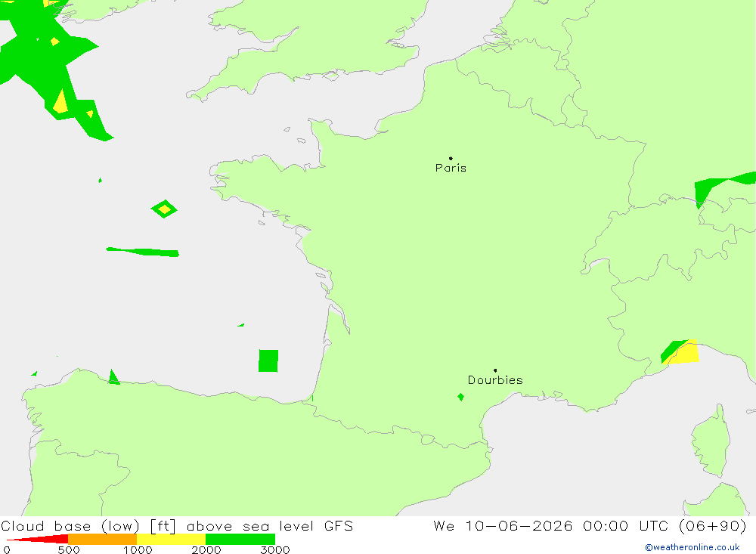Click the Dourbies location label
The height and width of the screenshot is (554, 756).
(x=495, y=380)
